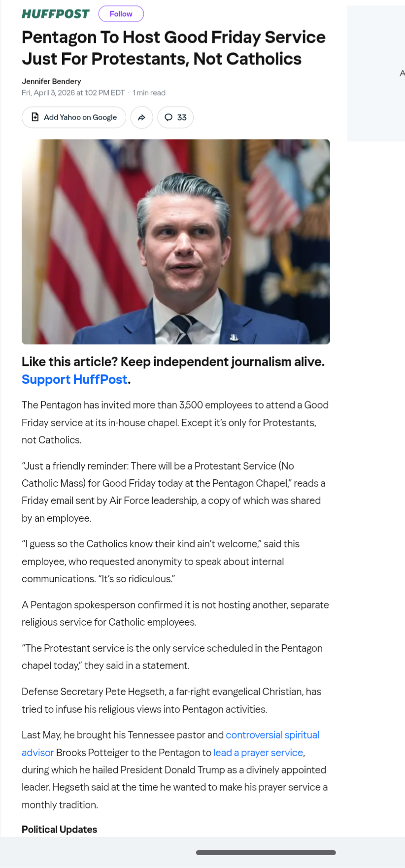Follow HuffPost with the Follow button
The height and width of the screenshot is (868, 405).
(x=121, y=14)
